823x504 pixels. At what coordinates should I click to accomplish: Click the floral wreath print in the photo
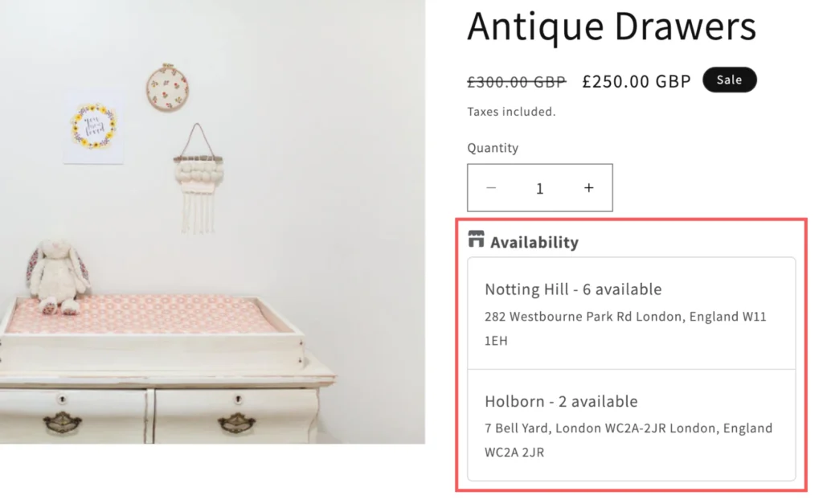point(94,127)
